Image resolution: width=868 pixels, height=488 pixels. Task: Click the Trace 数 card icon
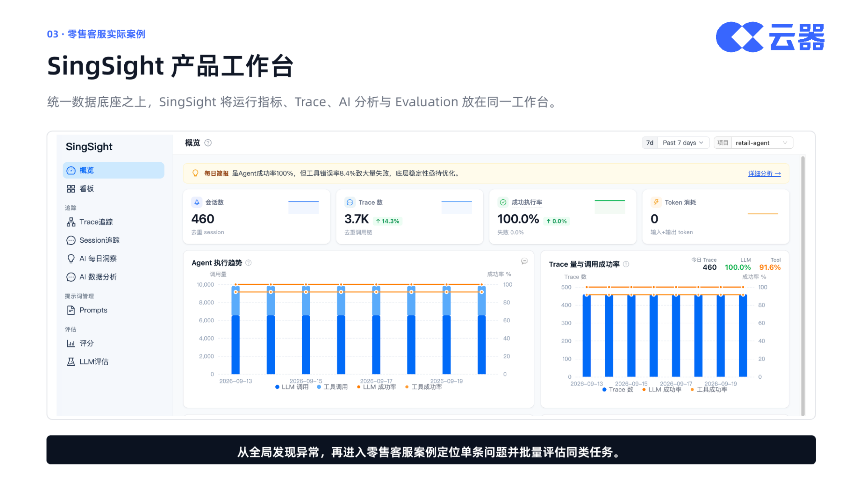[x=350, y=202]
